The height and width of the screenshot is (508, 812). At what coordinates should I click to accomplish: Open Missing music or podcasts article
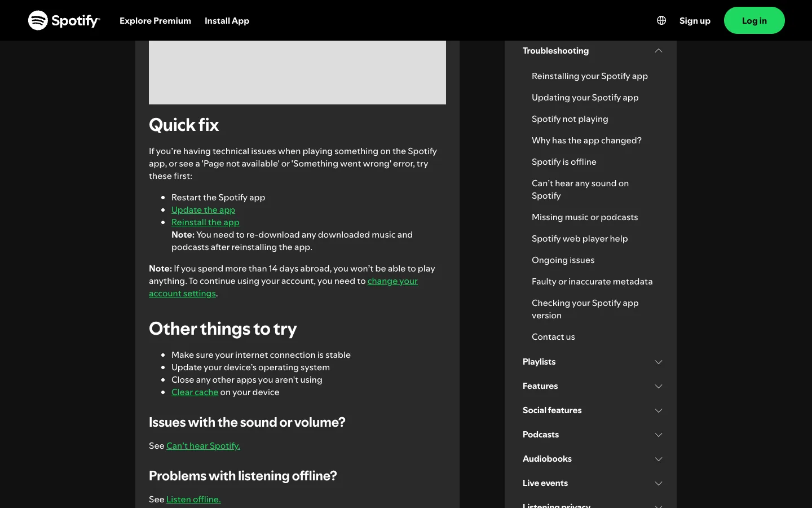tap(585, 217)
